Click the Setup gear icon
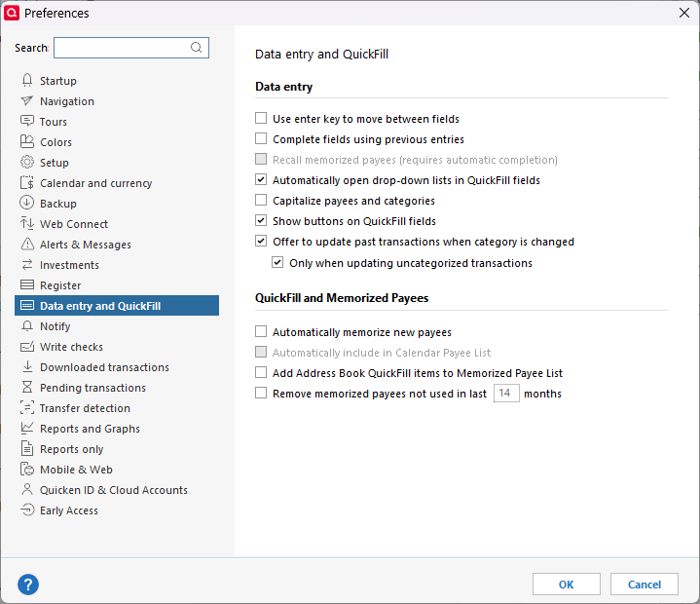The image size is (700, 604). tap(27, 163)
